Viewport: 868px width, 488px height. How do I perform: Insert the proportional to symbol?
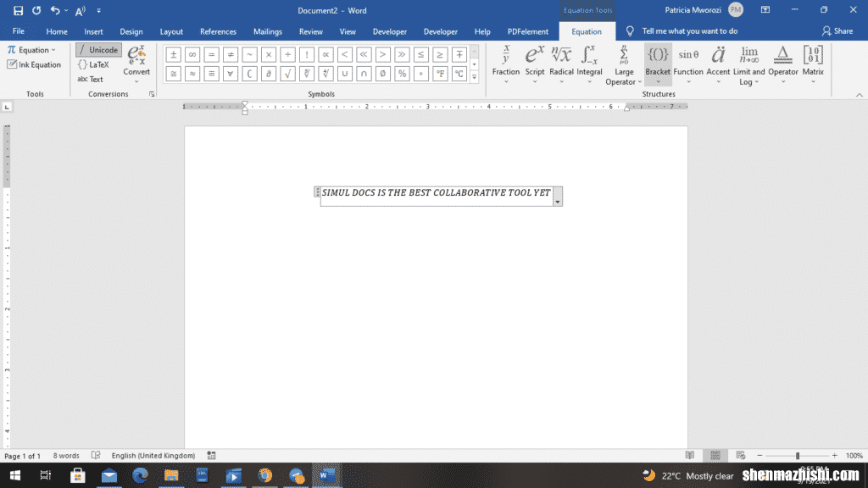point(326,55)
